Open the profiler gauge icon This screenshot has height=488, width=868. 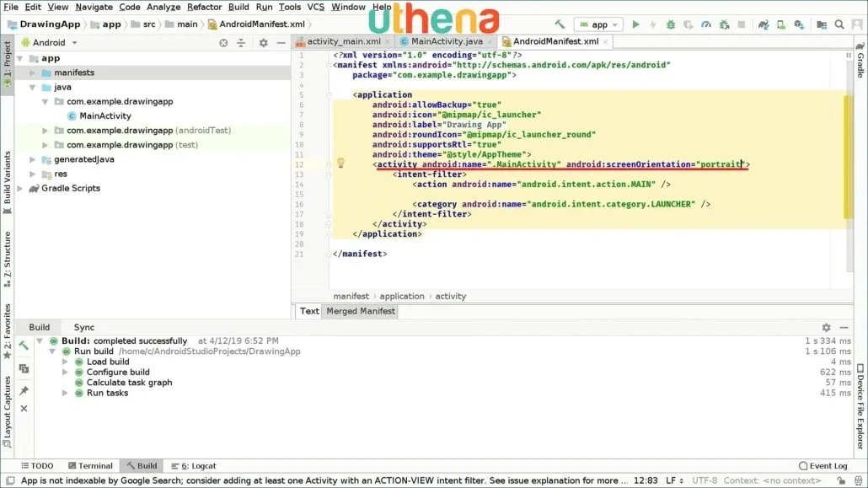pyautogui.click(x=706, y=24)
